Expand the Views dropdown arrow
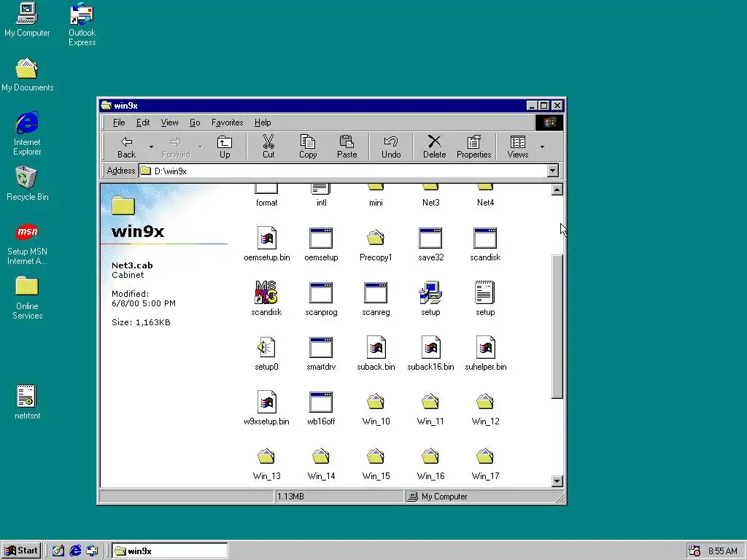This screenshot has width=747, height=560. (542, 147)
